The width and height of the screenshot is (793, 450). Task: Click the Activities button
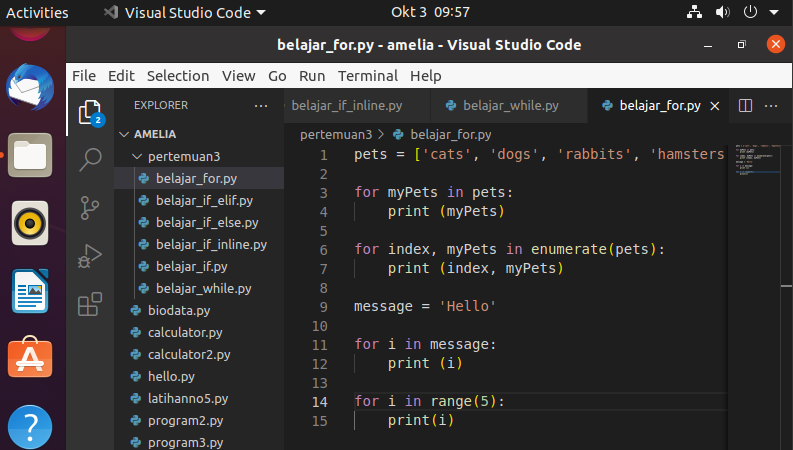[x=37, y=13]
